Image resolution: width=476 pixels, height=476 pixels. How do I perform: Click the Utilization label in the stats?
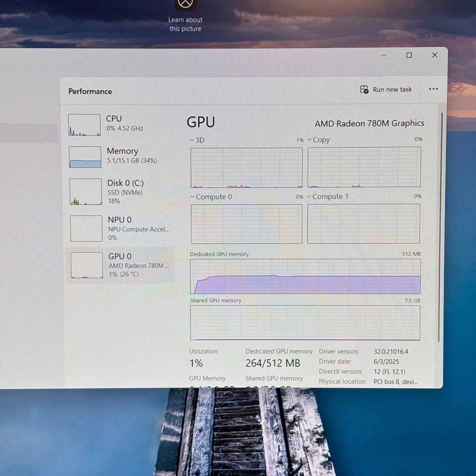pyautogui.click(x=203, y=351)
